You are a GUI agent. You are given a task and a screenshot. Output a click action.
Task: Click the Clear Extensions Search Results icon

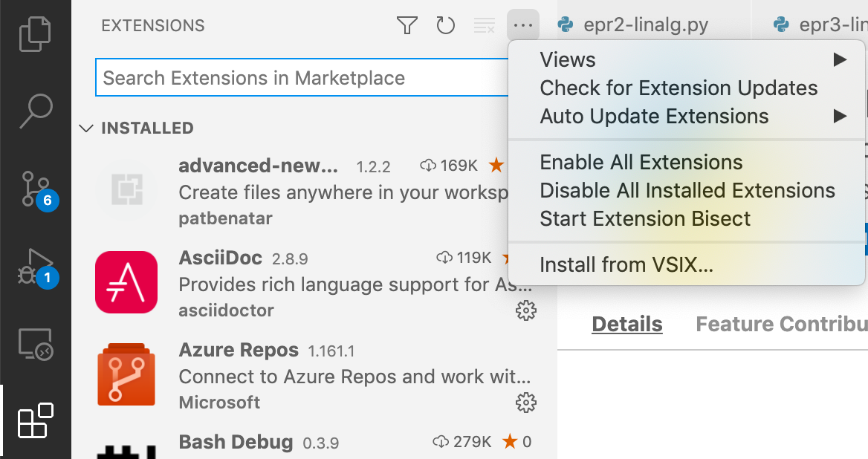485,26
